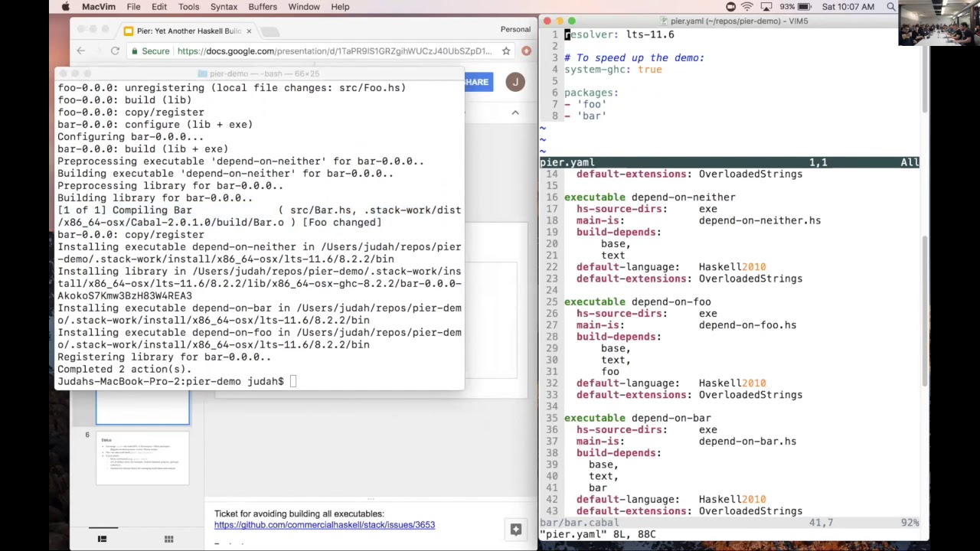Open the File menu
The height and width of the screenshot is (551, 980).
click(133, 7)
